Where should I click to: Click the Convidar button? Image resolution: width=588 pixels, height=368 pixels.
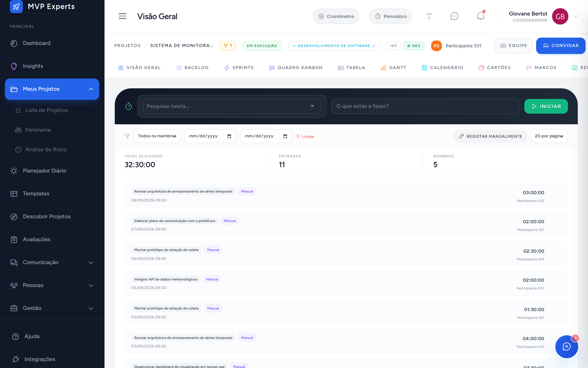[561, 46]
